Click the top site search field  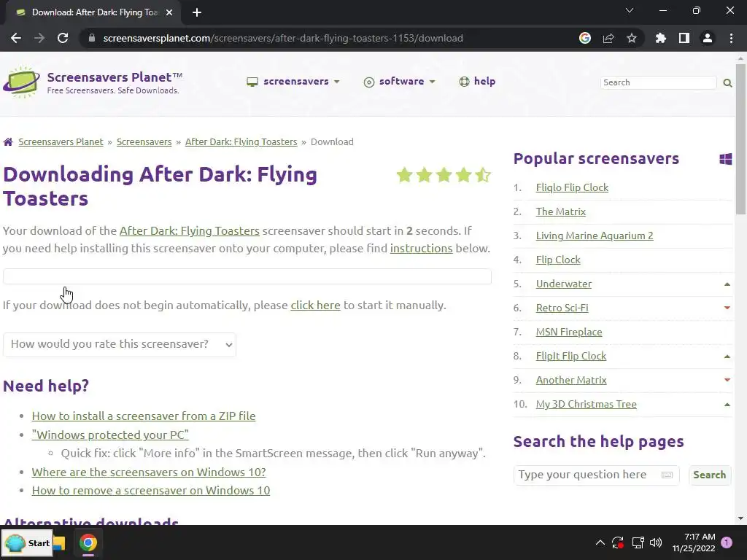click(x=659, y=82)
